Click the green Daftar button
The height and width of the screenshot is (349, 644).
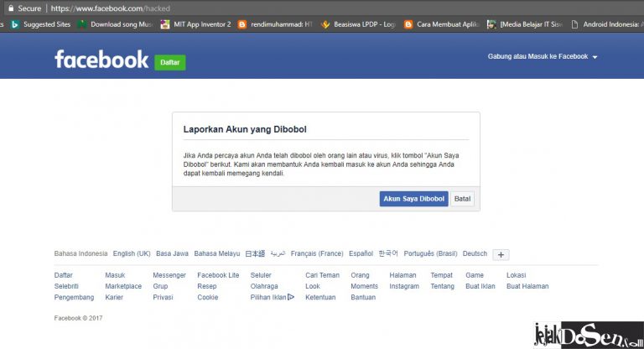point(170,62)
